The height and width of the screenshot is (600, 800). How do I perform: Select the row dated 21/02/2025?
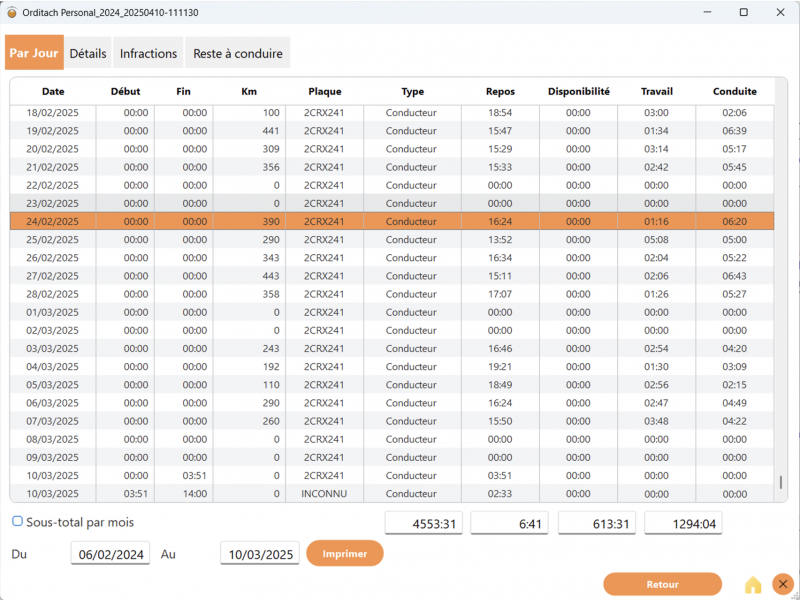(x=392, y=167)
